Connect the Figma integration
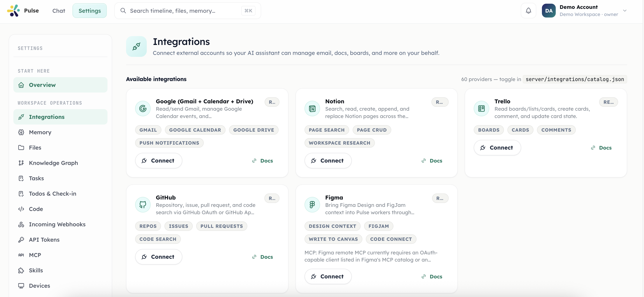Image resolution: width=644 pixels, height=297 pixels. click(328, 276)
